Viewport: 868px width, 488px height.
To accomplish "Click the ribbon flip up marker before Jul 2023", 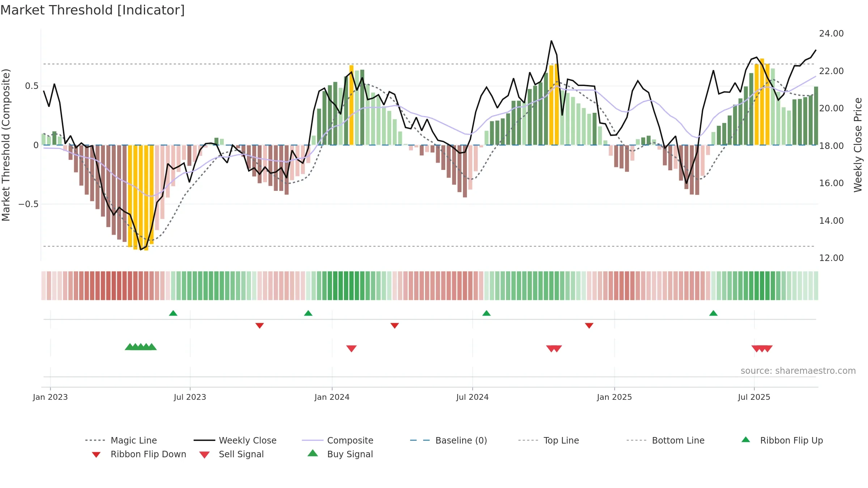I will click(173, 313).
